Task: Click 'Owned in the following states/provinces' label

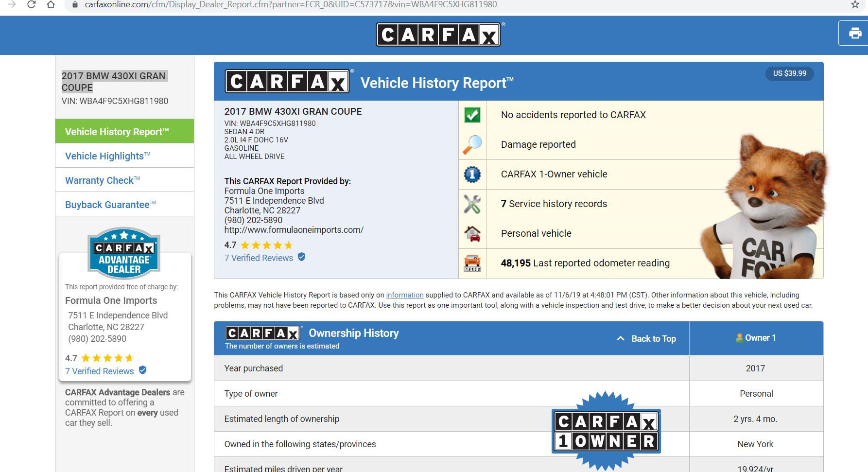Action: [x=300, y=444]
